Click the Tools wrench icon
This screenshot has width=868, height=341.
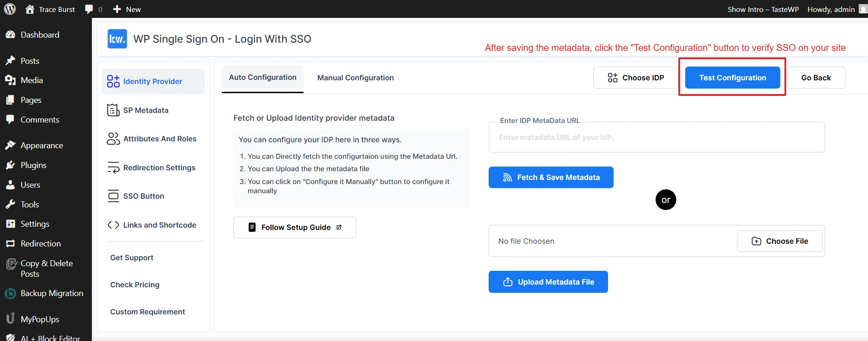tap(10, 205)
